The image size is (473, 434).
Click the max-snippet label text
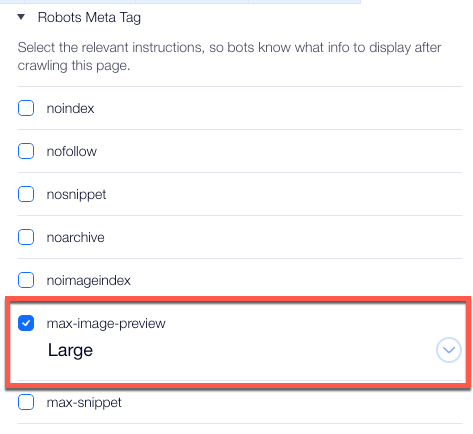coord(84,403)
